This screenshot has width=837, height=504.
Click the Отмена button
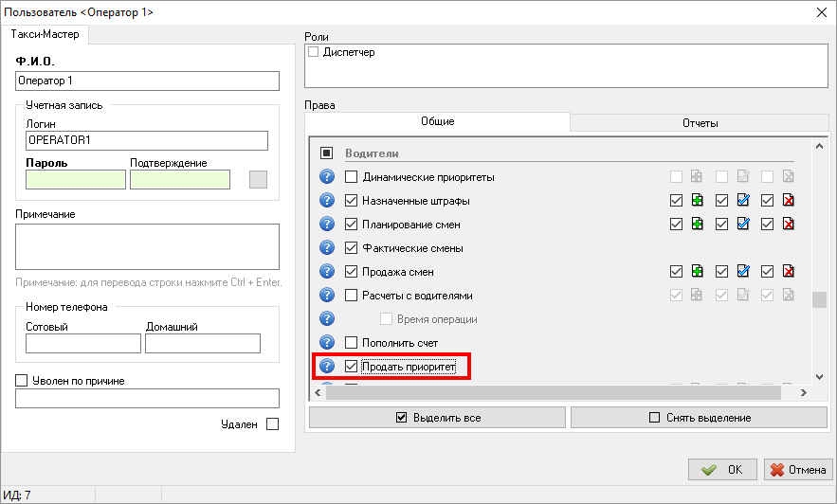pos(795,470)
